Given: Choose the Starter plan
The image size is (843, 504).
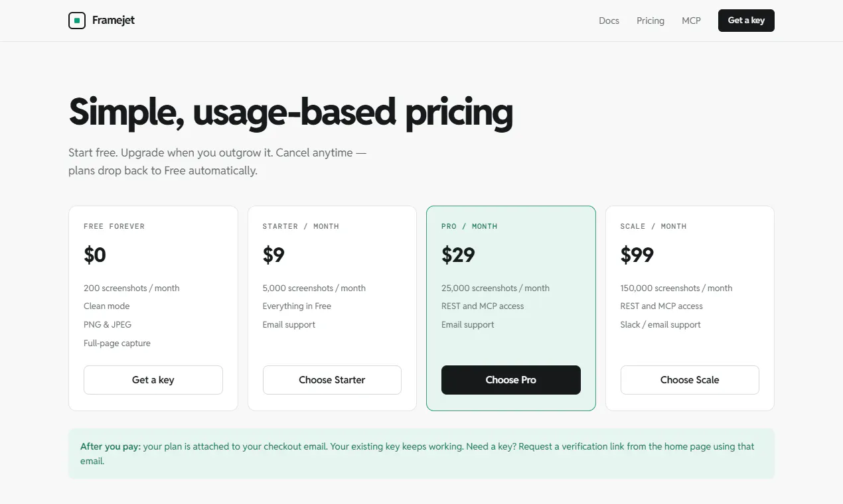Looking at the screenshot, I should [x=332, y=380].
